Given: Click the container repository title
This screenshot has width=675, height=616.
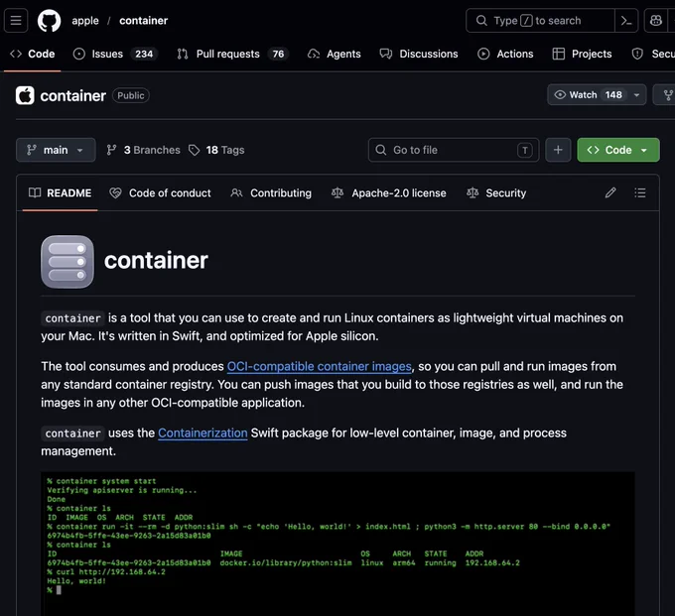Looking at the screenshot, I should pyautogui.click(x=72, y=96).
